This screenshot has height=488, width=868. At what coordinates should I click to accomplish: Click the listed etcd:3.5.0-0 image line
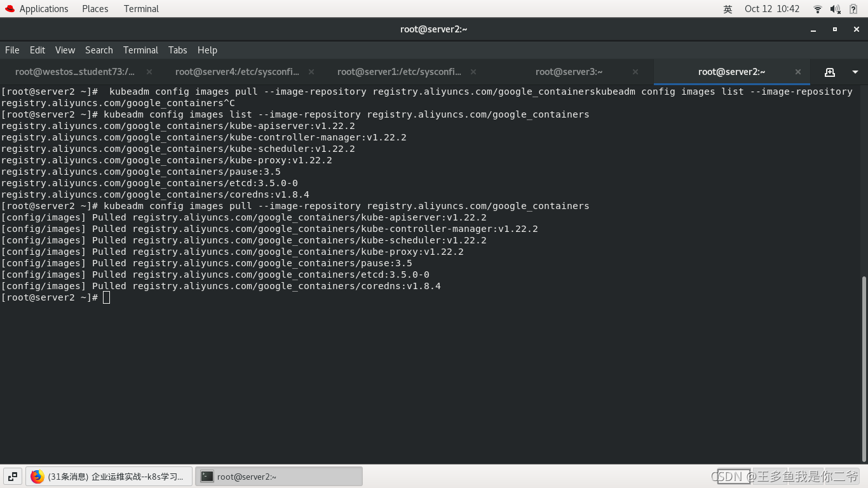click(x=149, y=183)
